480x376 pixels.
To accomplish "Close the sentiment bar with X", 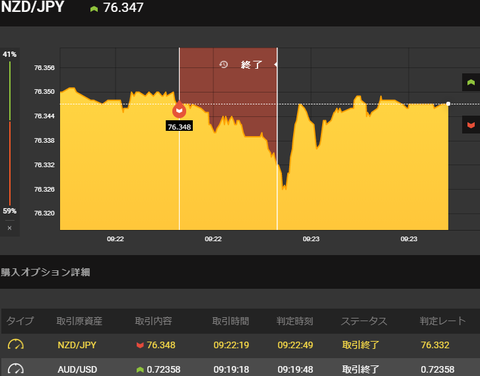I will [9, 228].
